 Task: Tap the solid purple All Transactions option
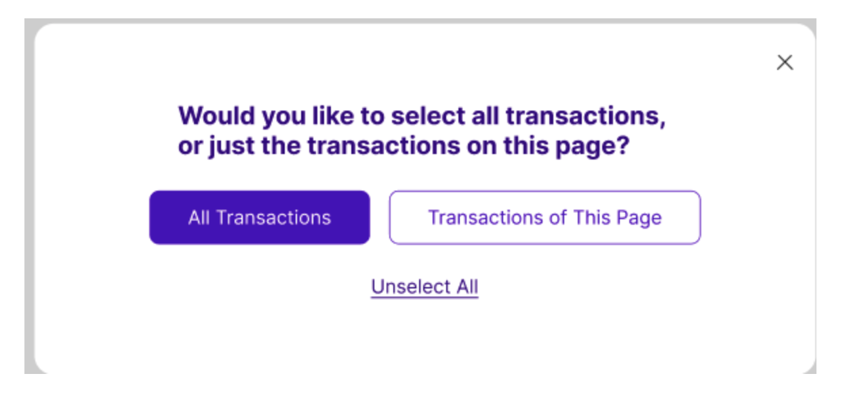[260, 217]
